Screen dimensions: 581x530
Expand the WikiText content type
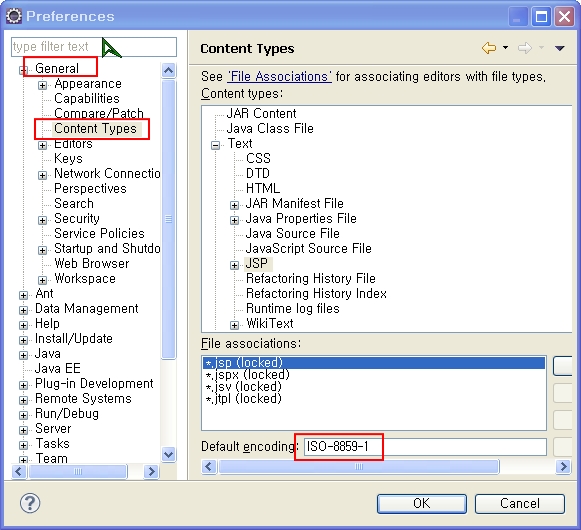[x=234, y=325]
